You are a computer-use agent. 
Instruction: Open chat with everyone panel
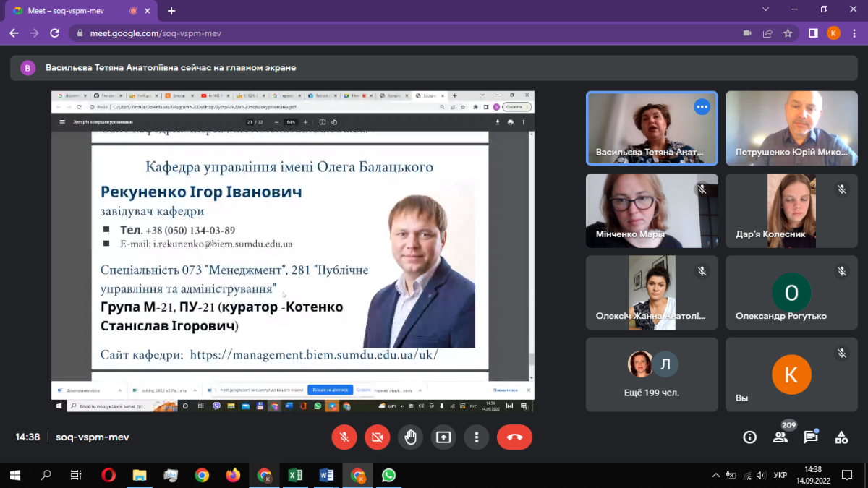(x=811, y=437)
